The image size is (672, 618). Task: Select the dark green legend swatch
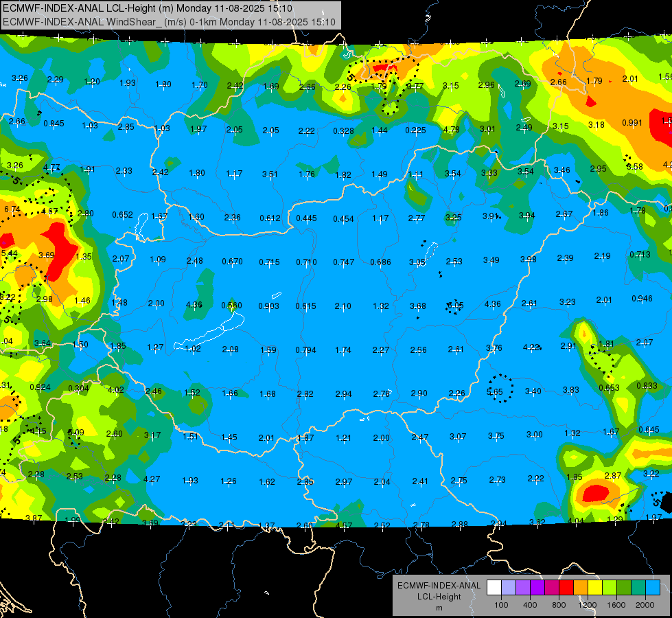coord(624,588)
